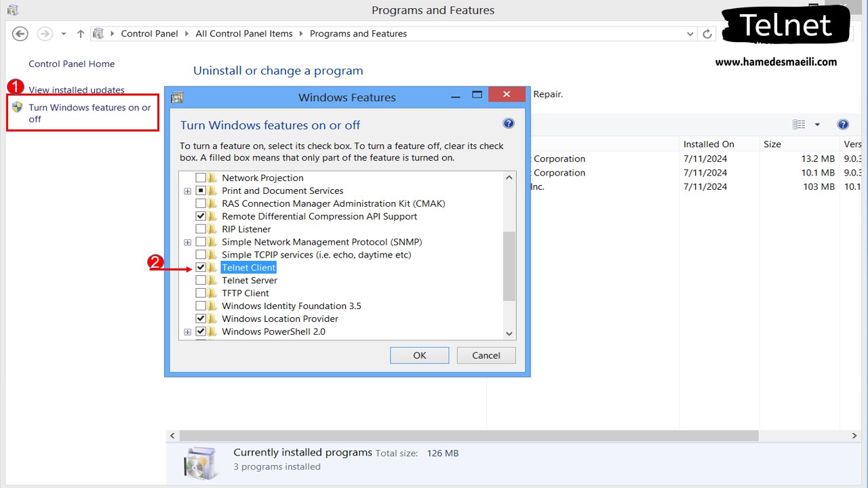Open Programs and Features help icon
Screen dimensions: 868x488
843,125
